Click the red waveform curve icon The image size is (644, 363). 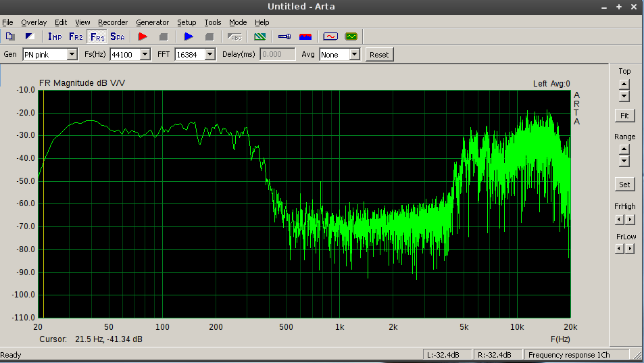click(330, 37)
